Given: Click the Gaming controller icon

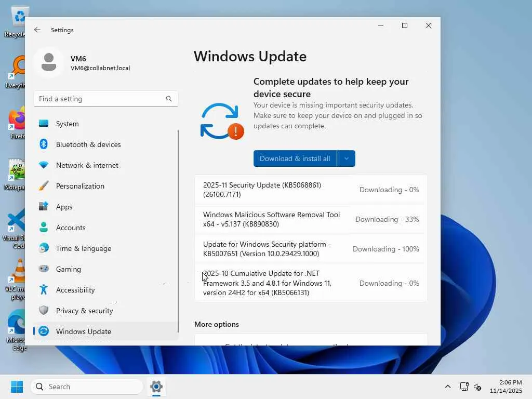Looking at the screenshot, I should 44,269.
